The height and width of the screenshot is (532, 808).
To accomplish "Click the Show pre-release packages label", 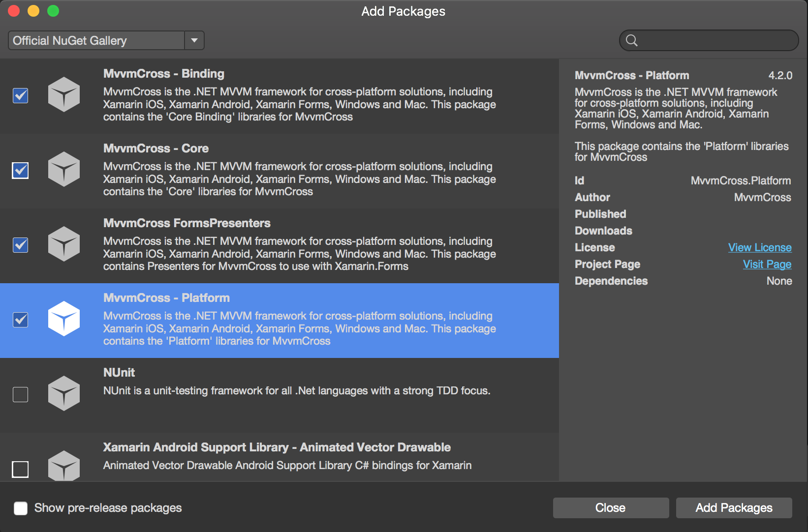I will [108, 508].
